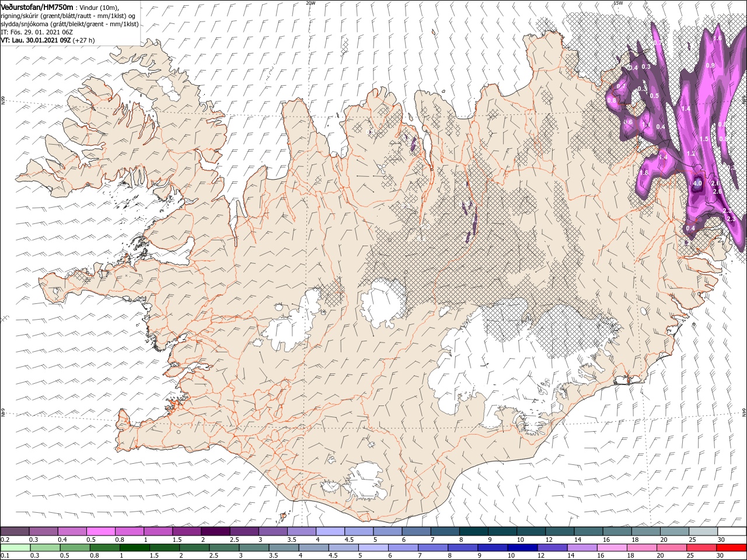Pick blue swatch between 8 and 9 in rain scale
Screen dimensions: 747x560
pyautogui.click(x=463, y=548)
